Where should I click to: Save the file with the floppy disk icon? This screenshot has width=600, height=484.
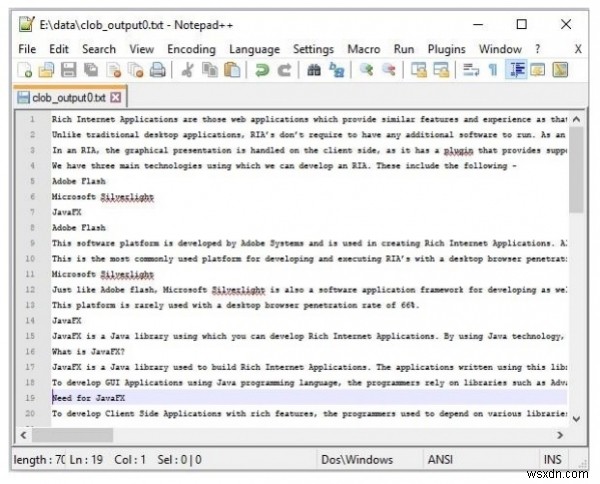pyautogui.click(x=68, y=70)
